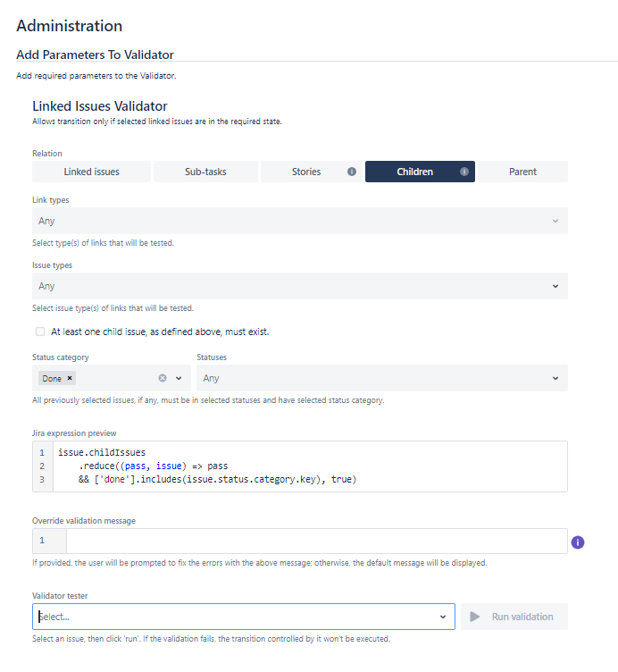Click the 'Link types' field label
The width and height of the screenshot is (618, 672).
click(x=51, y=199)
